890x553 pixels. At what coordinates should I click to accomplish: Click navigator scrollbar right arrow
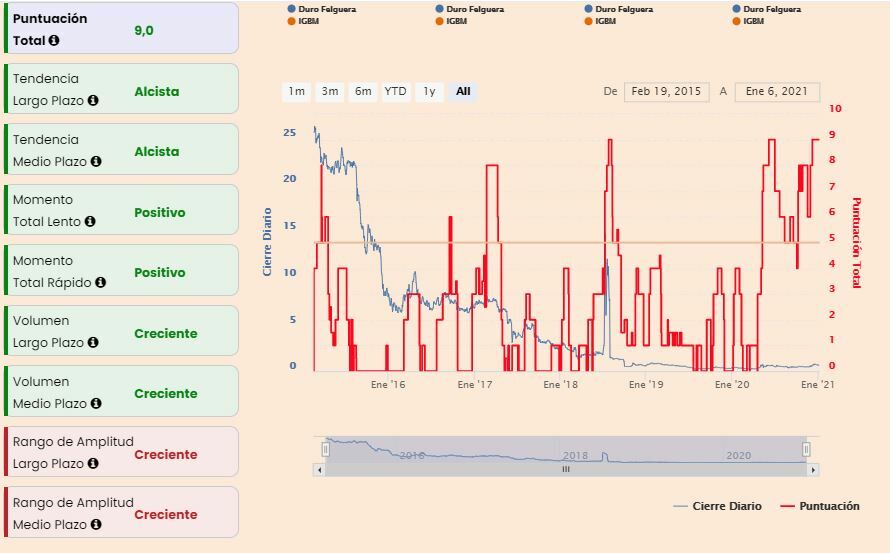[813, 470]
